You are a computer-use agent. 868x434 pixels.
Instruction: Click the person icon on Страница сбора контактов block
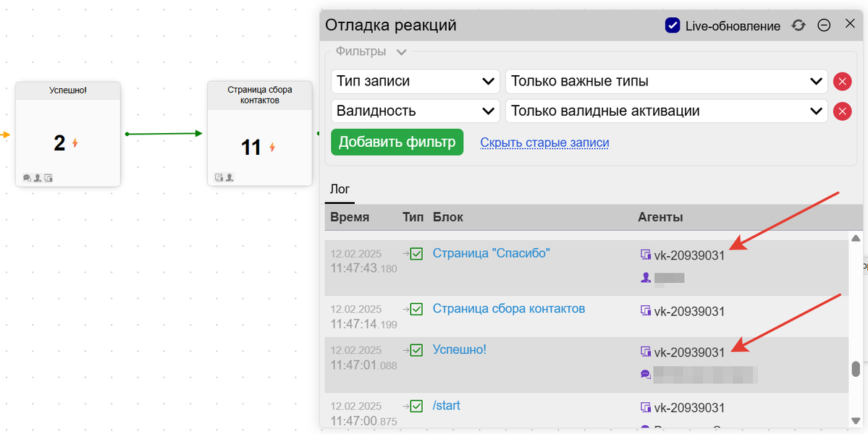coord(229,176)
